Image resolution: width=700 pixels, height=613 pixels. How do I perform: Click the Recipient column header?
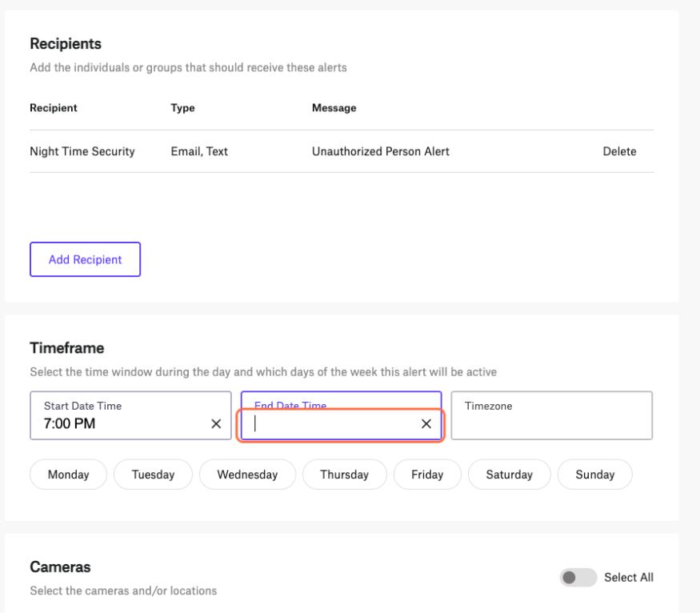click(x=54, y=107)
